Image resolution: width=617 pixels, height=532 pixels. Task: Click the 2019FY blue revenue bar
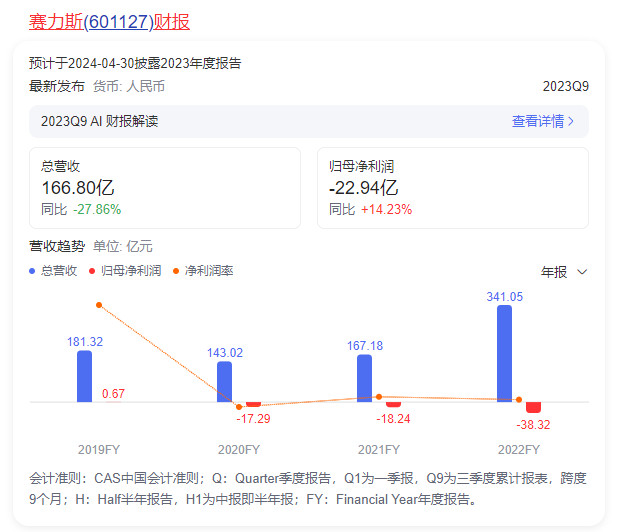[x=84, y=376]
